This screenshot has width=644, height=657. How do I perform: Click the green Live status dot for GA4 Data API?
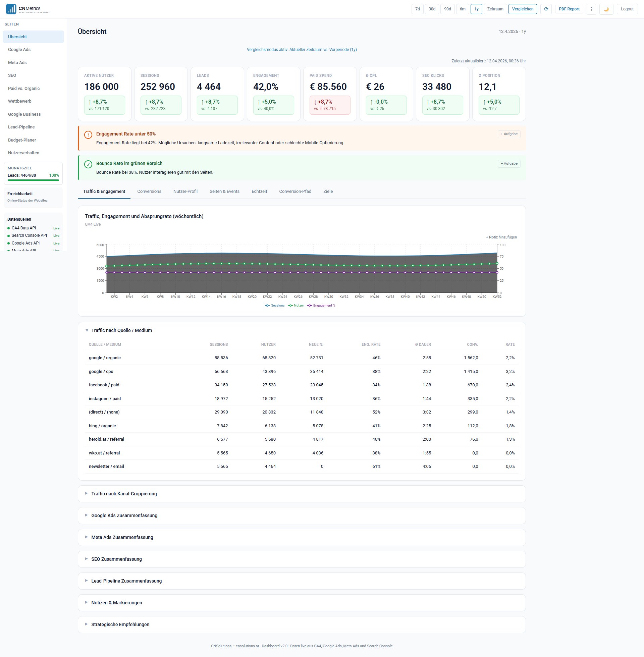9,228
